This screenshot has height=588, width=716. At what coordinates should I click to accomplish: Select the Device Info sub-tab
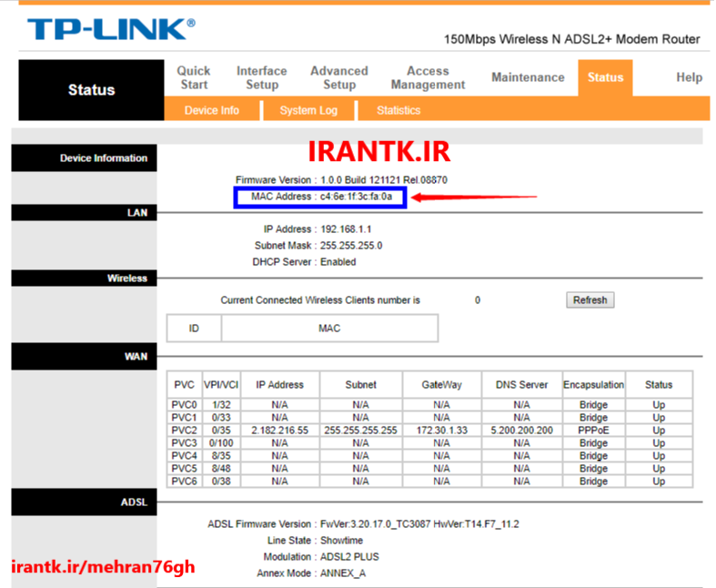point(211,110)
